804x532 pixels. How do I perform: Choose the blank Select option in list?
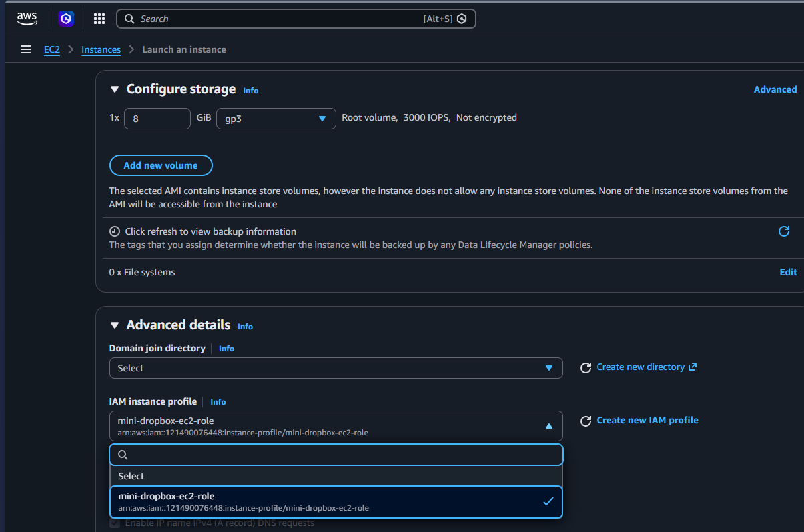[x=336, y=476]
